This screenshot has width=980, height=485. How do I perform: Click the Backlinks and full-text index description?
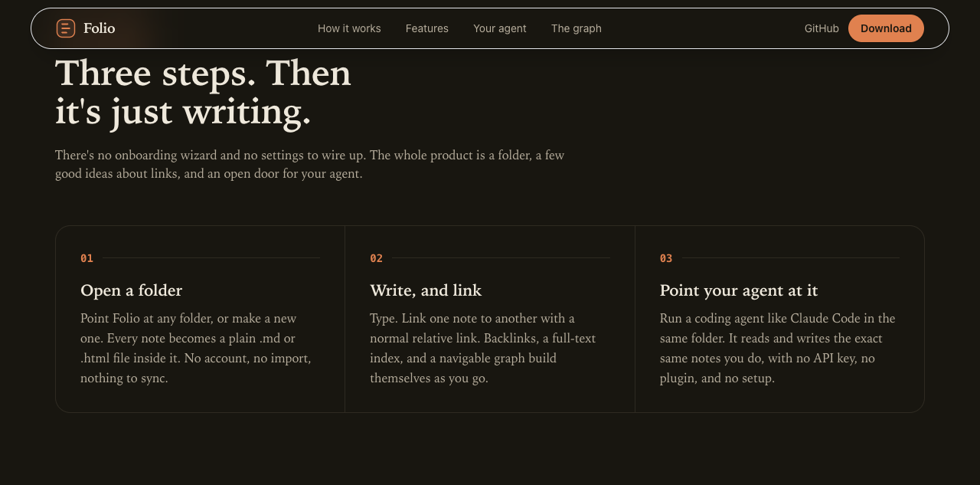(482, 348)
